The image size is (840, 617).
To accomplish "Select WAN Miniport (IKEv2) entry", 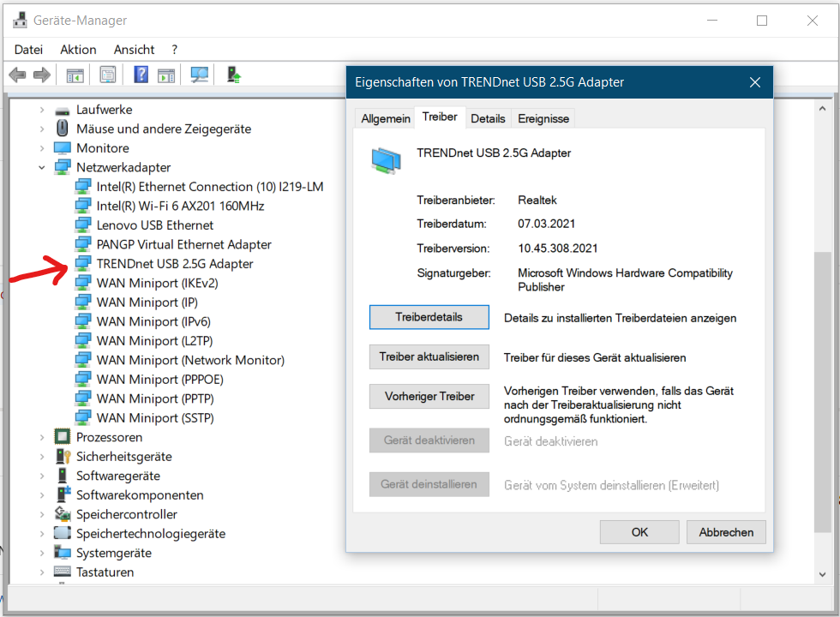I will (x=158, y=284).
